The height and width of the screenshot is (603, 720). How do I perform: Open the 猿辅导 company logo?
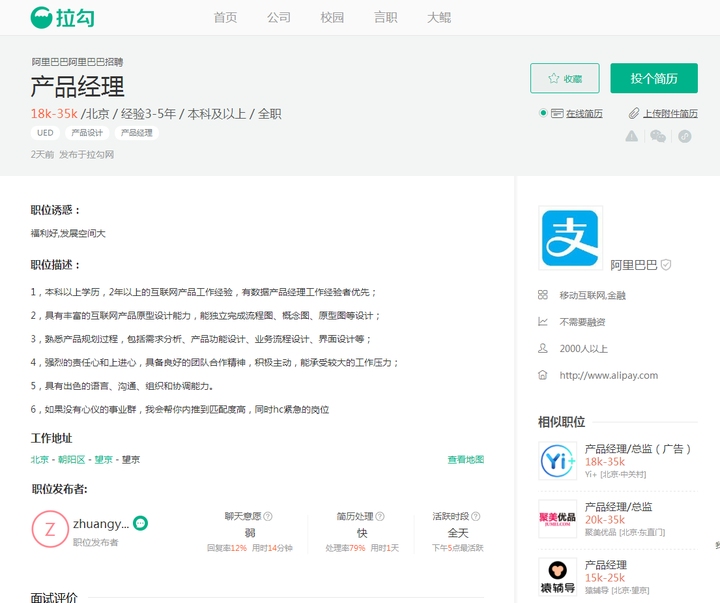pyautogui.click(x=557, y=577)
